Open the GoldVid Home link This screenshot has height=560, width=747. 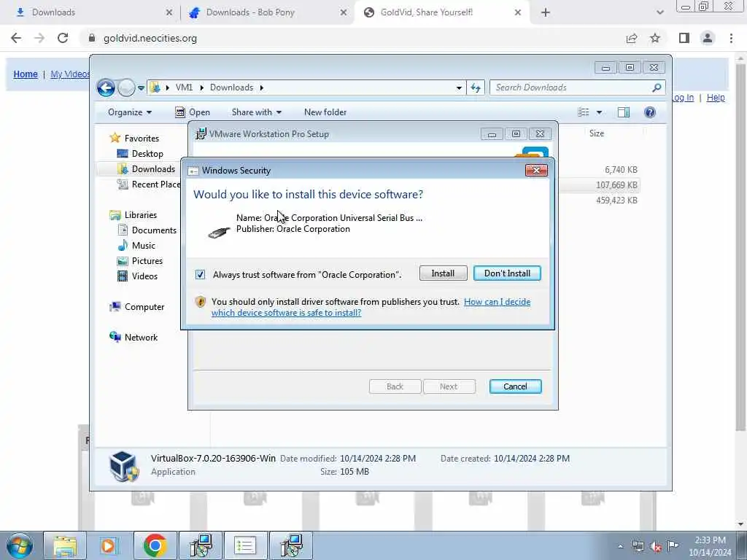coord(26,74)
